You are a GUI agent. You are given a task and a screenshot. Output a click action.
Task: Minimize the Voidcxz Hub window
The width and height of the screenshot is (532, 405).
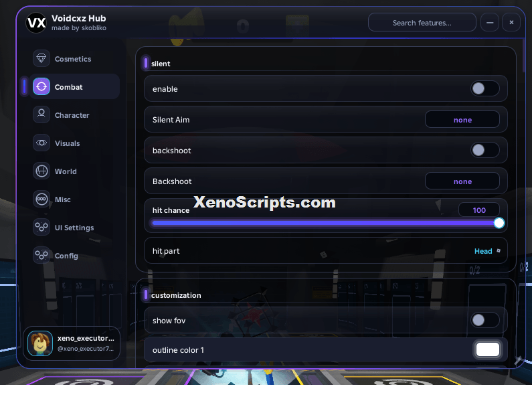point(490,22)
